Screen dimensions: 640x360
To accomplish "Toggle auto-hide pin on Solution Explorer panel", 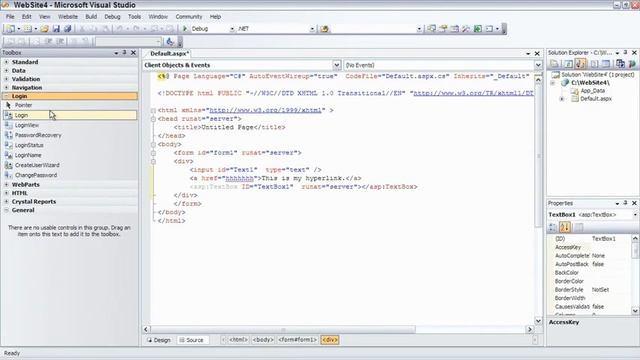I will click(x=625, y=53).
